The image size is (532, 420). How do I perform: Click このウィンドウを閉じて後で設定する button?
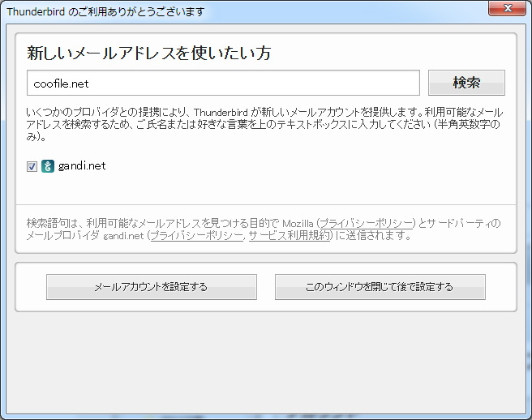[x=380, y=287]
